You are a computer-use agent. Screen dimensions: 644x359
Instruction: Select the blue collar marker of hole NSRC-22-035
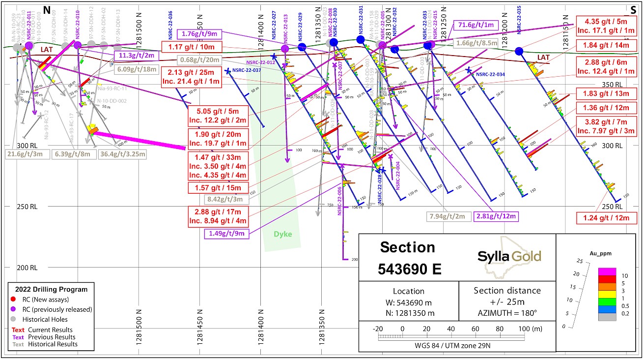[519, 51]
